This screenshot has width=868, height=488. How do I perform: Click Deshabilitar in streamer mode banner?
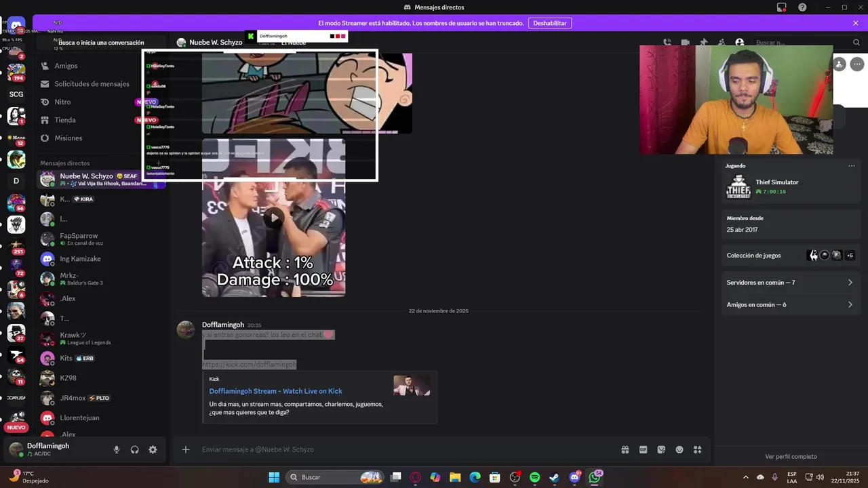pos(550,23)
